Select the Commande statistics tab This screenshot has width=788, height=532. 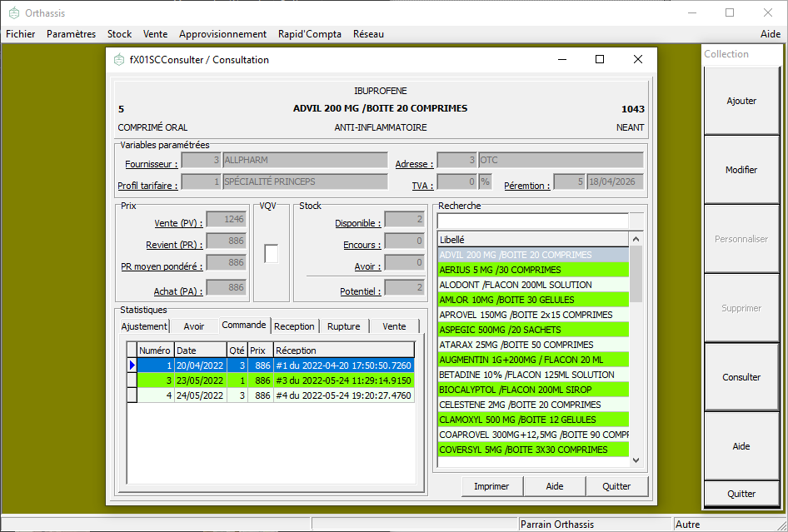coord(244,325)
